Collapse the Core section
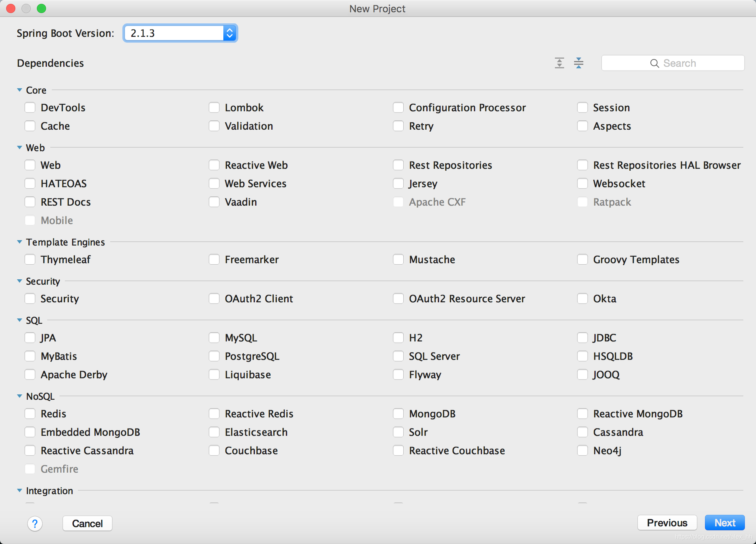 click(x=20, y=90)
